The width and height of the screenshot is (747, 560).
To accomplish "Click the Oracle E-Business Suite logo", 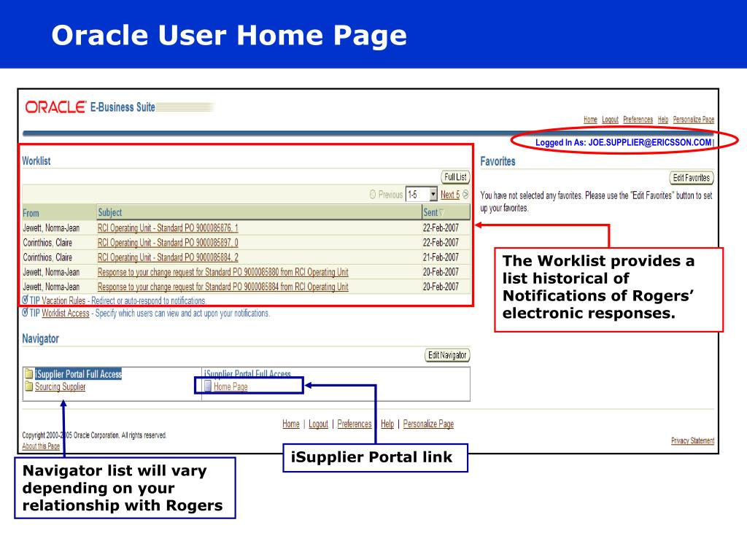I will [x=90, y=107].
